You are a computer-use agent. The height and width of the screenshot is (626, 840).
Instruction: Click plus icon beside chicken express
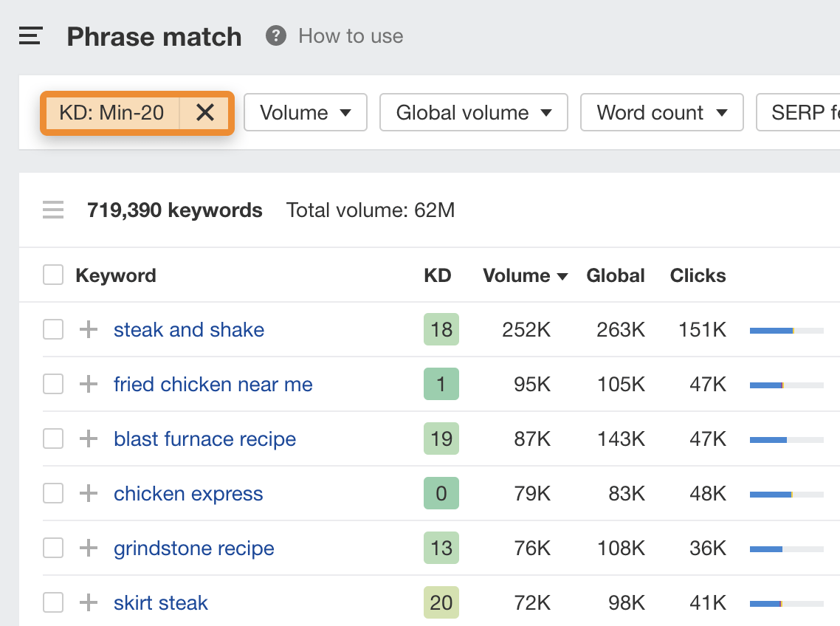click(89, 494)
